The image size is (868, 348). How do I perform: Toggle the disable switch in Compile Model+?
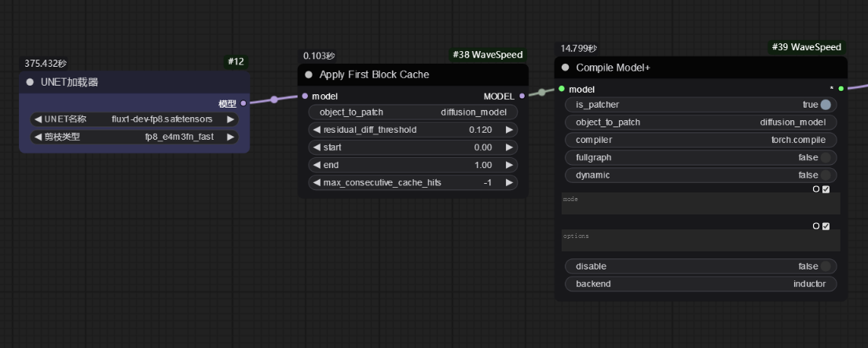826,266
